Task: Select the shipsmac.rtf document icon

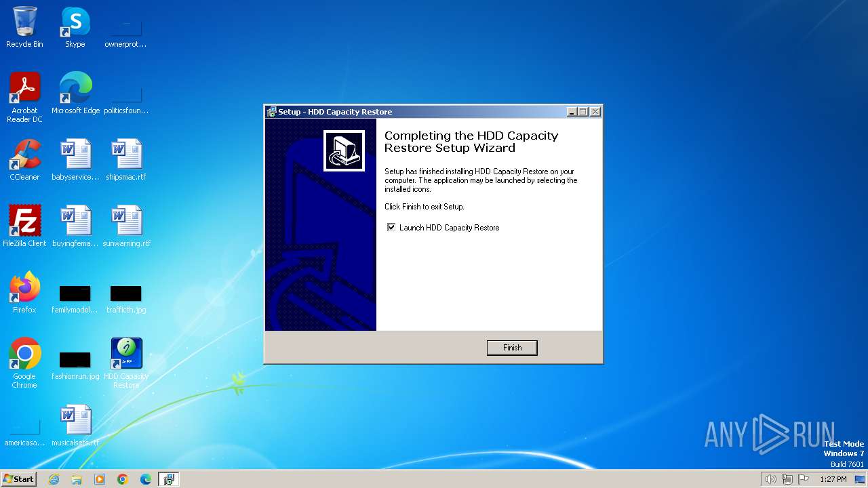Action: (126, 160)
